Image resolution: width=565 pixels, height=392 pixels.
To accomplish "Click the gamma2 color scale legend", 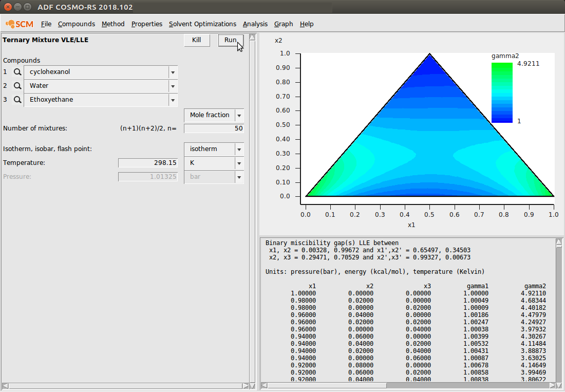I will point(502,92).
